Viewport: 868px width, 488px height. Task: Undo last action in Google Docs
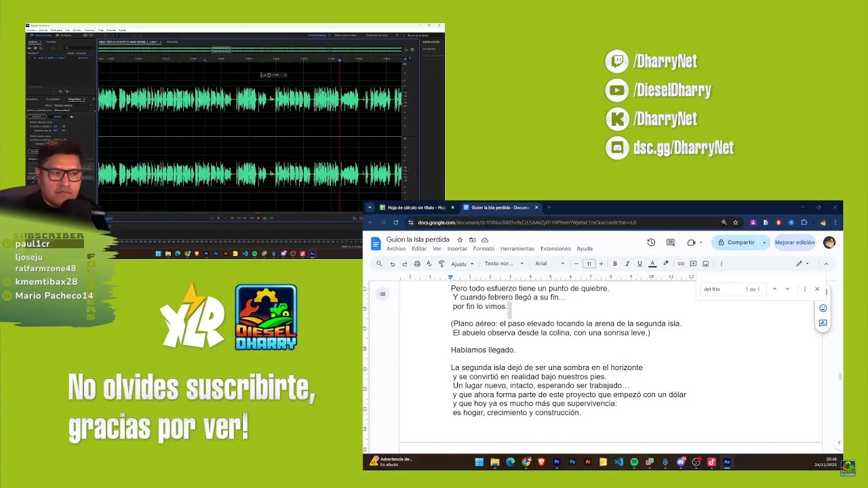click(x=392, y=264)
